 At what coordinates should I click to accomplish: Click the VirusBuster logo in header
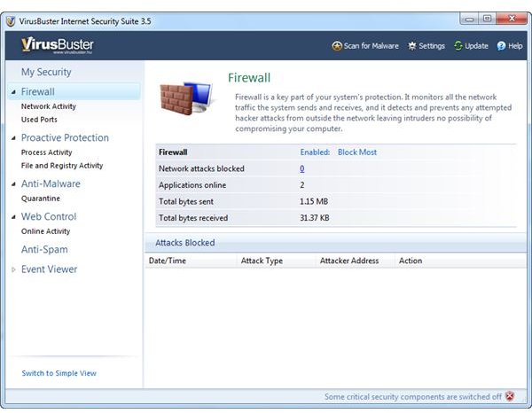(x=57, y=45)
